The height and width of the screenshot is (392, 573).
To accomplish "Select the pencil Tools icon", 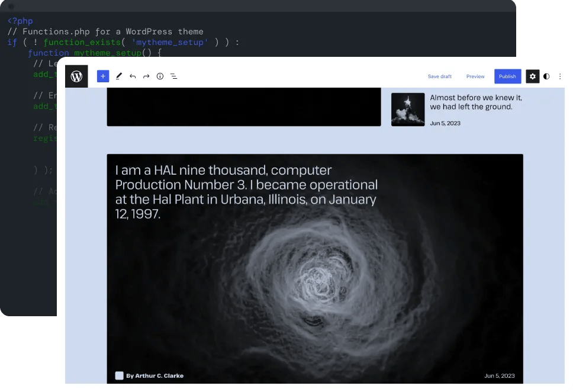I will (x=118, y=76).
